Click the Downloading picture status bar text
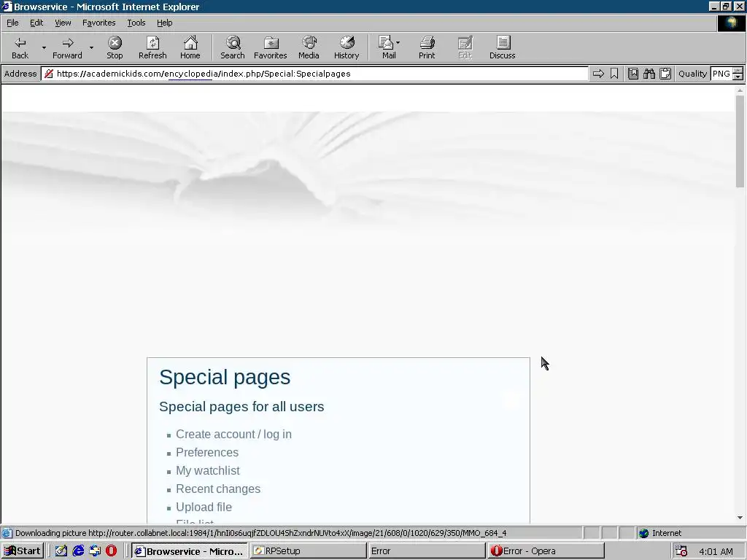The height and width of the screenshot is (560, 747). click(x=260, y=533)
